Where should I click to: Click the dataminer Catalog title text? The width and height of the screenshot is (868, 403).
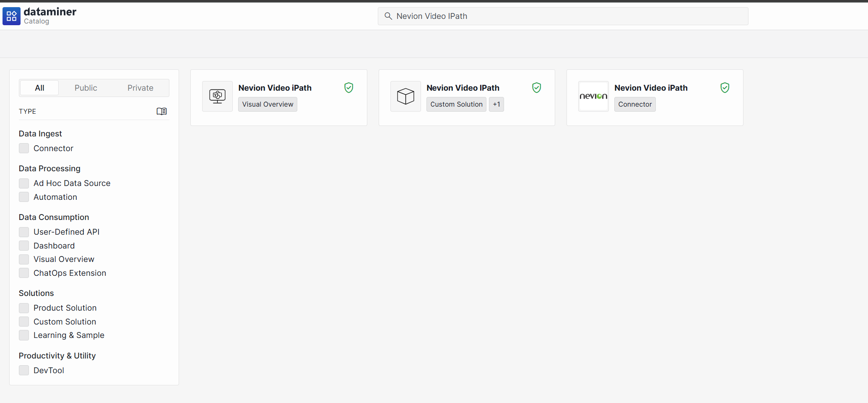[x=50, y=16]
